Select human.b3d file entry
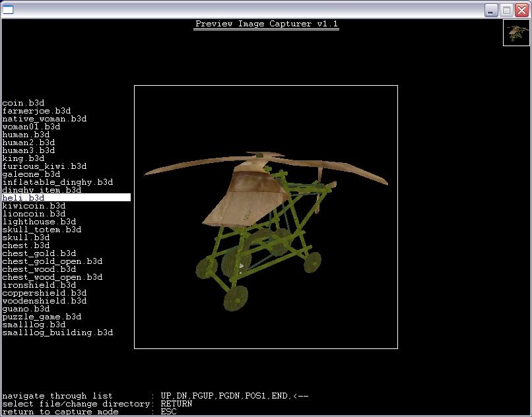The height and width of the screenshot is (417, 532). (x=26, y=135)
